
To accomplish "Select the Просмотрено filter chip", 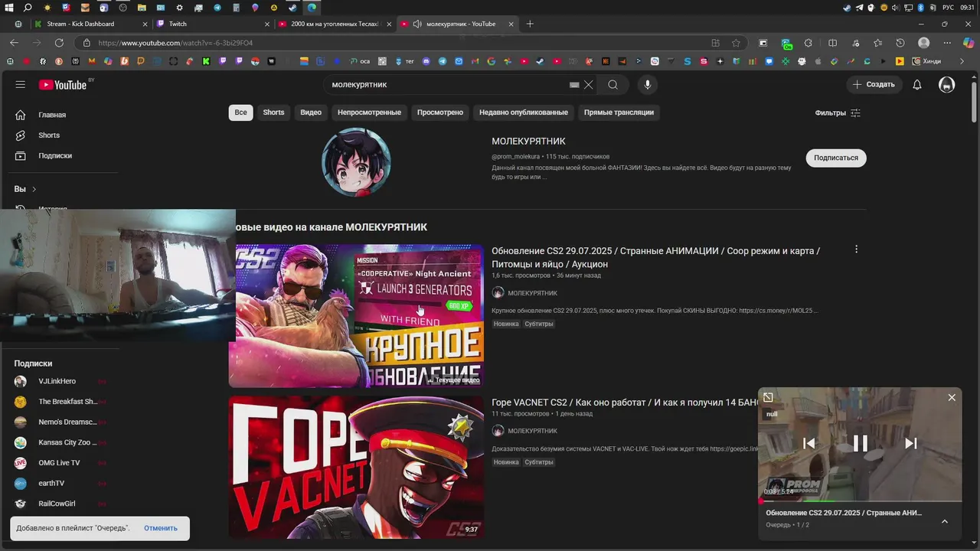I will pos(440,112).
